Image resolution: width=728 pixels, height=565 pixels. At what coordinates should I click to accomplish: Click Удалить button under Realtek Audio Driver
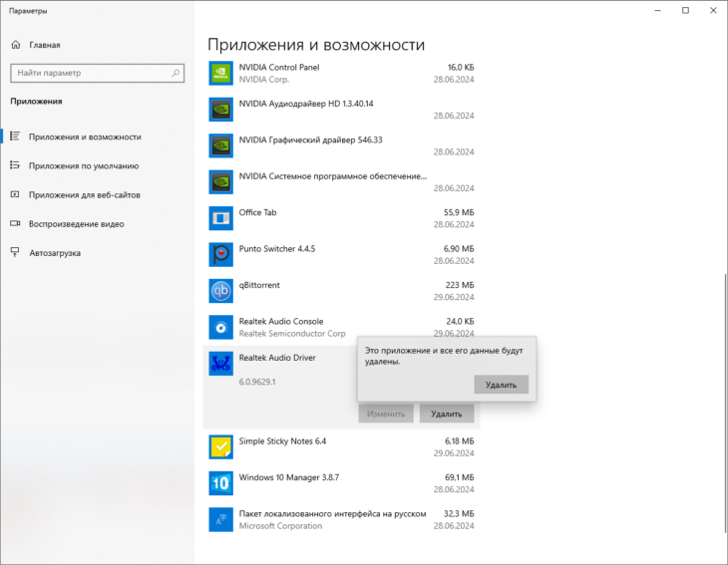[x=447, y=414]
